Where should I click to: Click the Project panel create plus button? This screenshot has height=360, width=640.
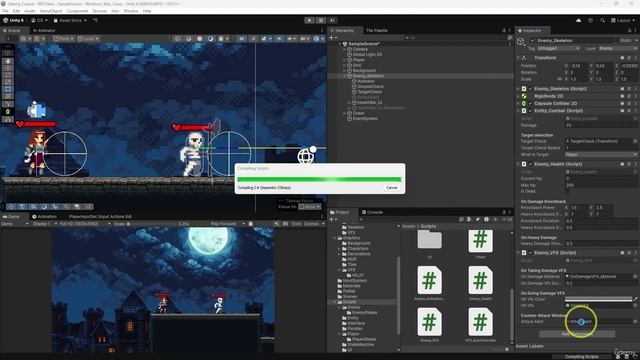coord(331,219)
